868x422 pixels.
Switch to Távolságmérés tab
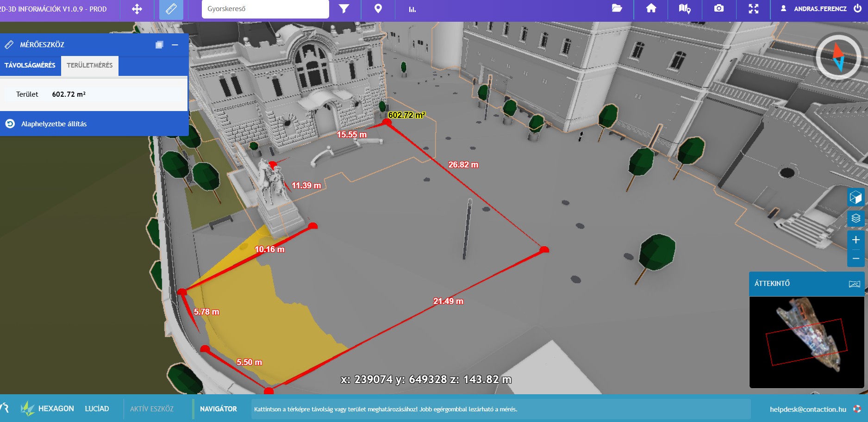point(30,65)
